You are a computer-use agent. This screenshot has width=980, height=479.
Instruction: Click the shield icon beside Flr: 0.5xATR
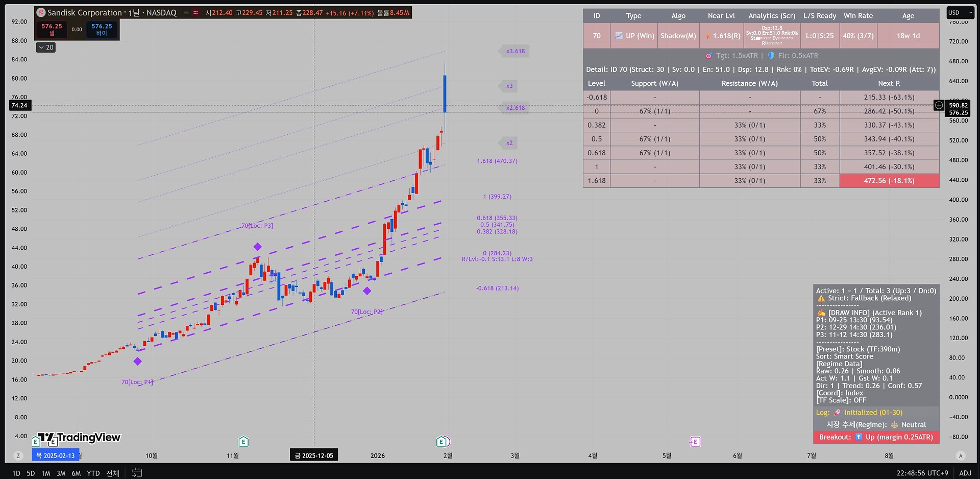pyautogui.click(x=771, y=56)
